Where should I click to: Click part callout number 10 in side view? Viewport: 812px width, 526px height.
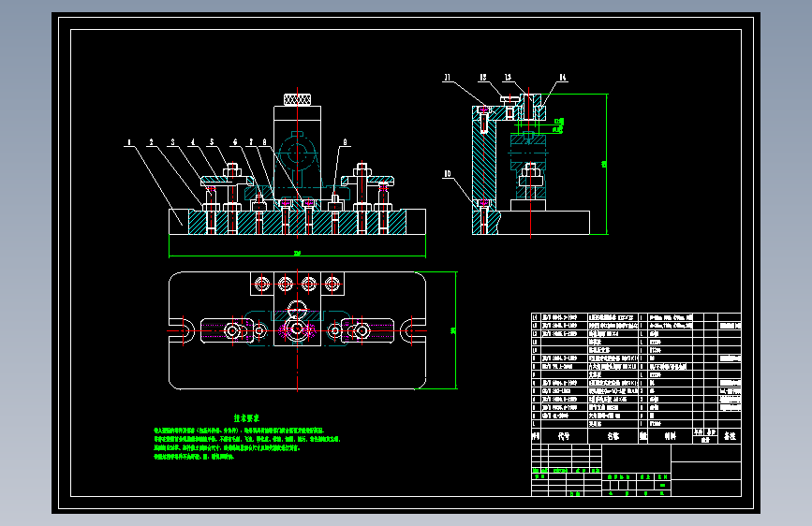coord(448,174)
